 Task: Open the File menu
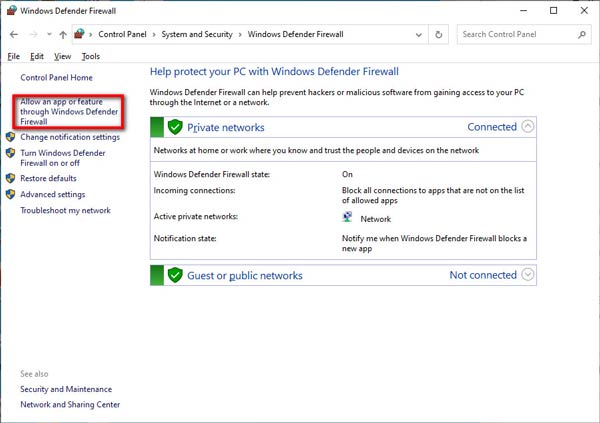[x=13, y=56]
